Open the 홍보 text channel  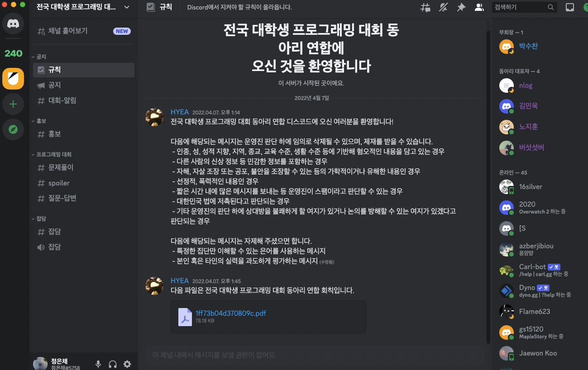[x=84, y=134]
